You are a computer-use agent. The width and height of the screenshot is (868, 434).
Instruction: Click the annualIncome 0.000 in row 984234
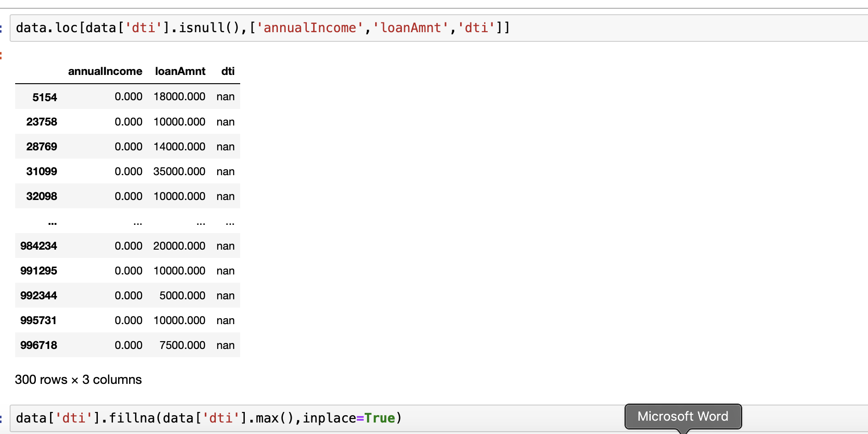pos(129,246)
